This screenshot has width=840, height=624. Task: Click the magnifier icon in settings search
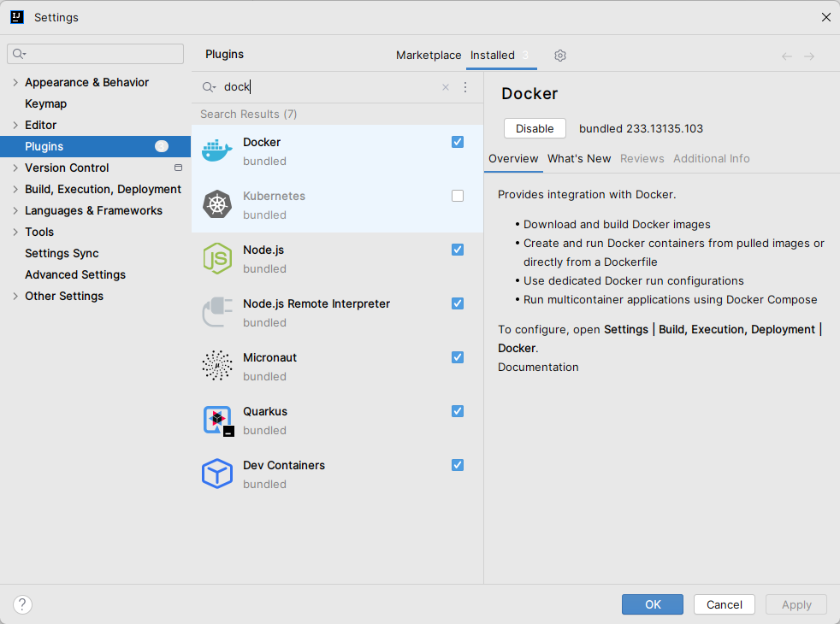[20, 54]
